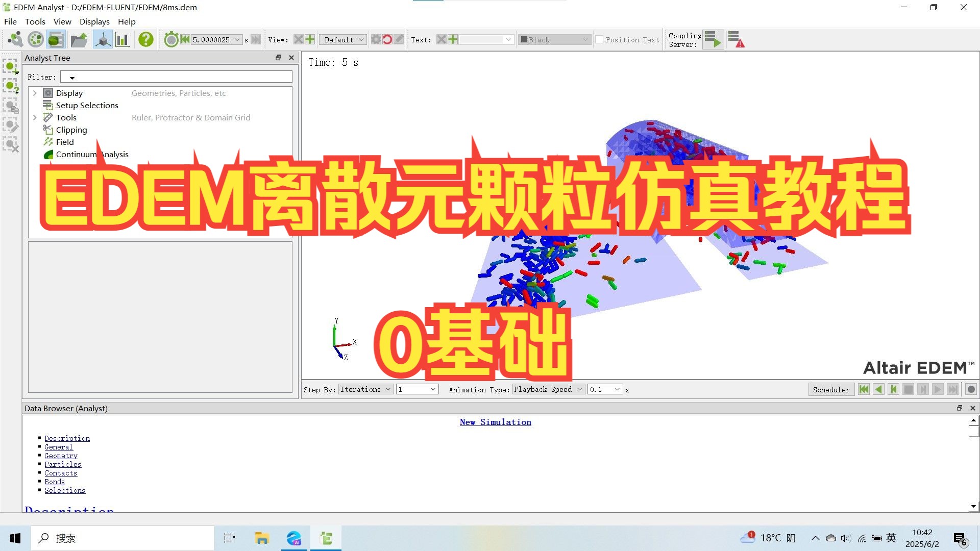Screen dimensions: 980x551
Task: Click the Data Browser scroll down arrow
Action: (x=973, y=507)
